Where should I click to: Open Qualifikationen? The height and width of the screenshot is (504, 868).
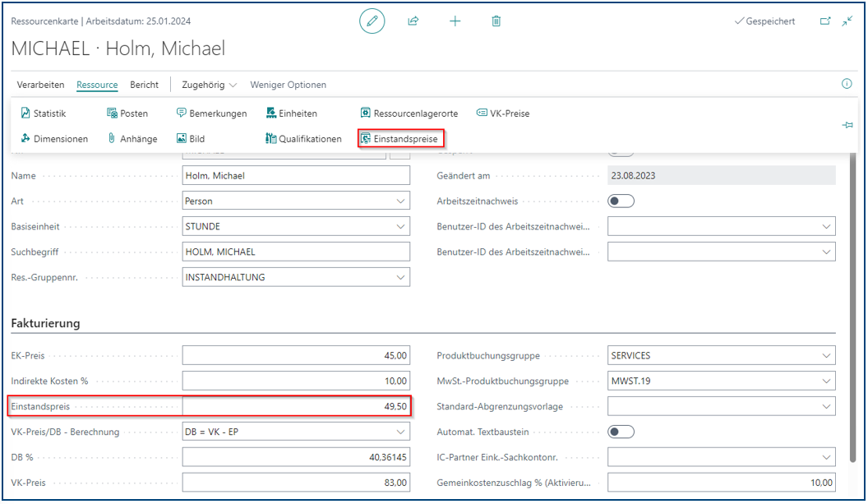coord(303,138)
